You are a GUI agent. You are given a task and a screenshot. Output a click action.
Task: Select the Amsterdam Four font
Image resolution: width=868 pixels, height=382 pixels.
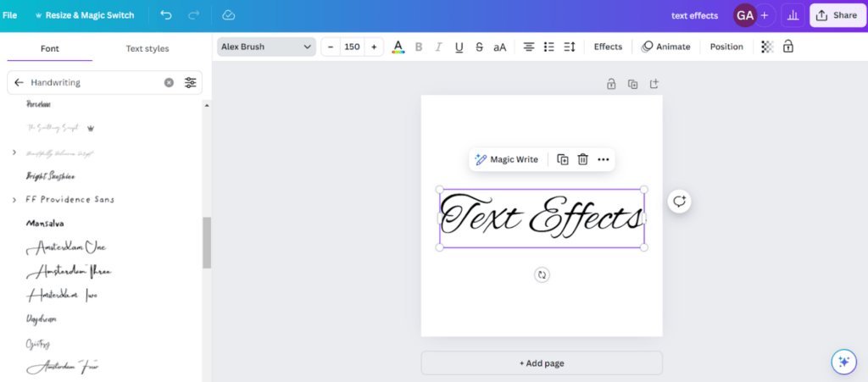(x=63, y=366)
